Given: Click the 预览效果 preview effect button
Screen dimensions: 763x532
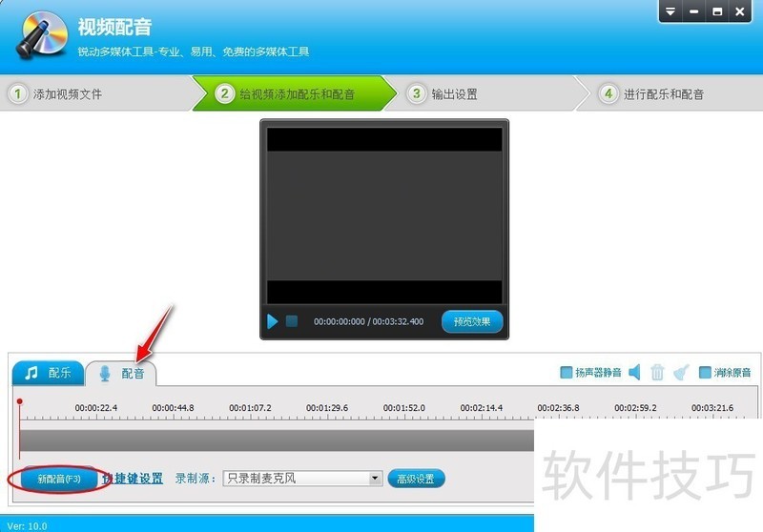Looking at the screenshot, I should tap(472, 321).
